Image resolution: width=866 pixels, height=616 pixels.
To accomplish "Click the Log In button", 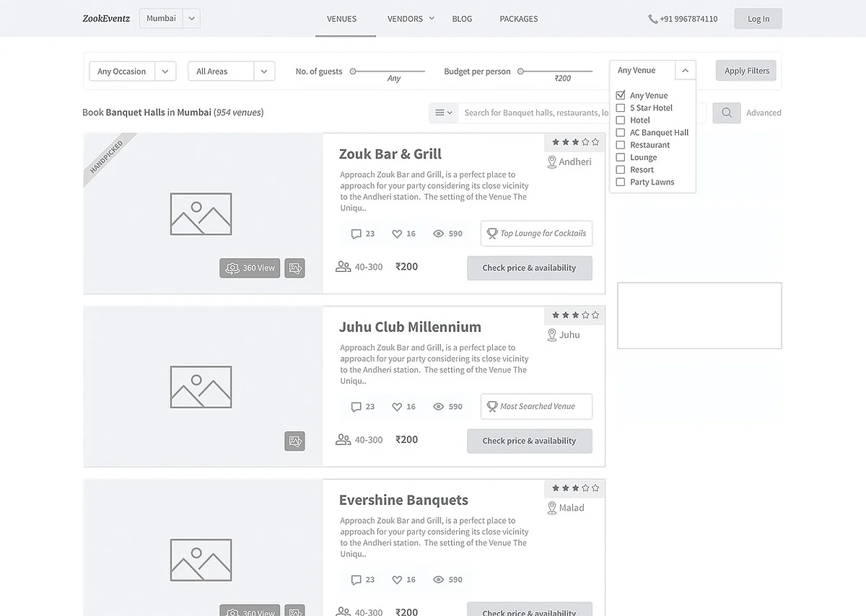I will 758,19.
